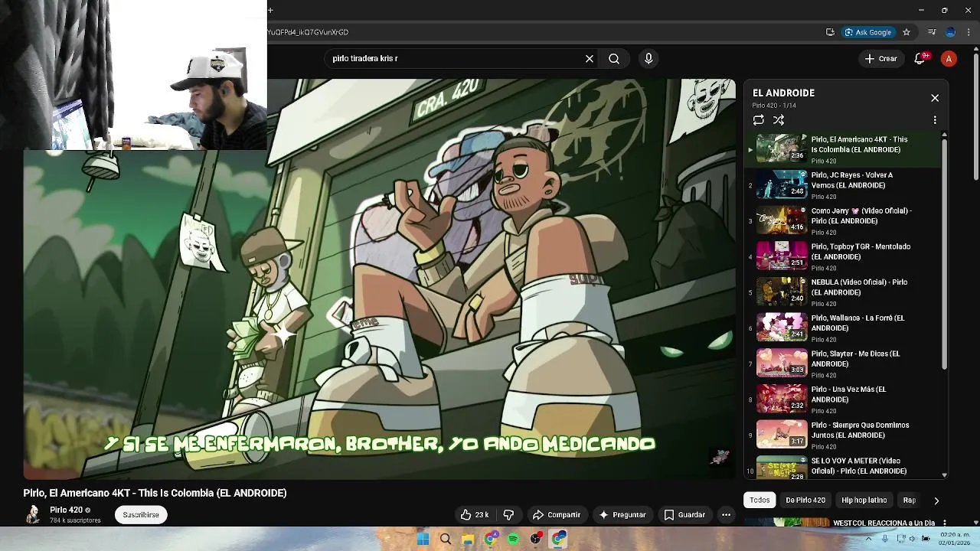Dislike the video

tap(508, 515)
